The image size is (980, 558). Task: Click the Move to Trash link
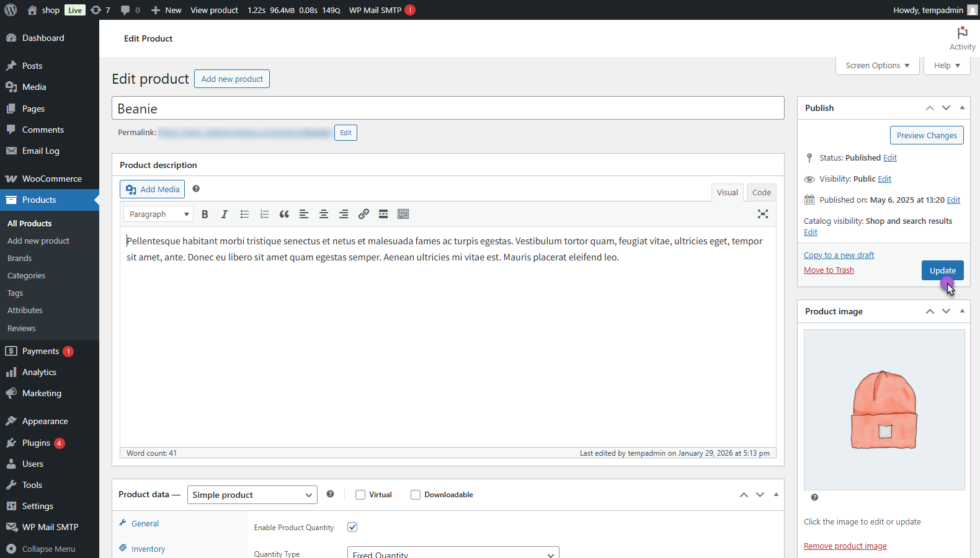coord(829,270)
